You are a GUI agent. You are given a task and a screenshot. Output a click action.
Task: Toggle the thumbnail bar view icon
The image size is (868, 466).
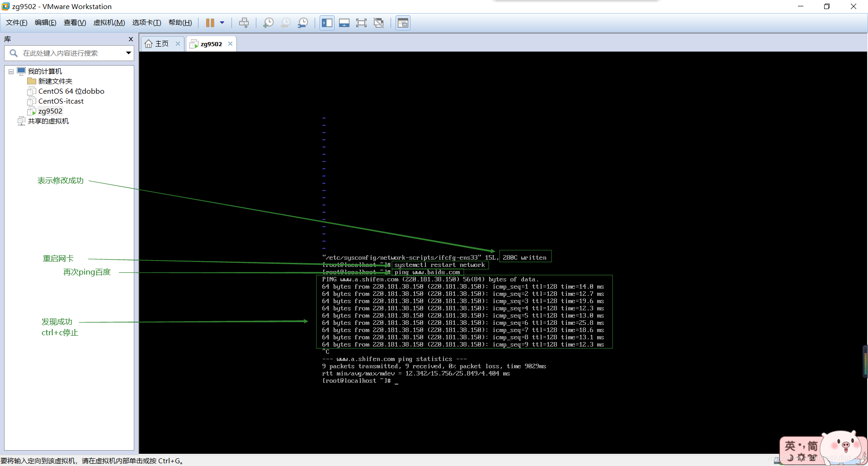coord(344,23)
